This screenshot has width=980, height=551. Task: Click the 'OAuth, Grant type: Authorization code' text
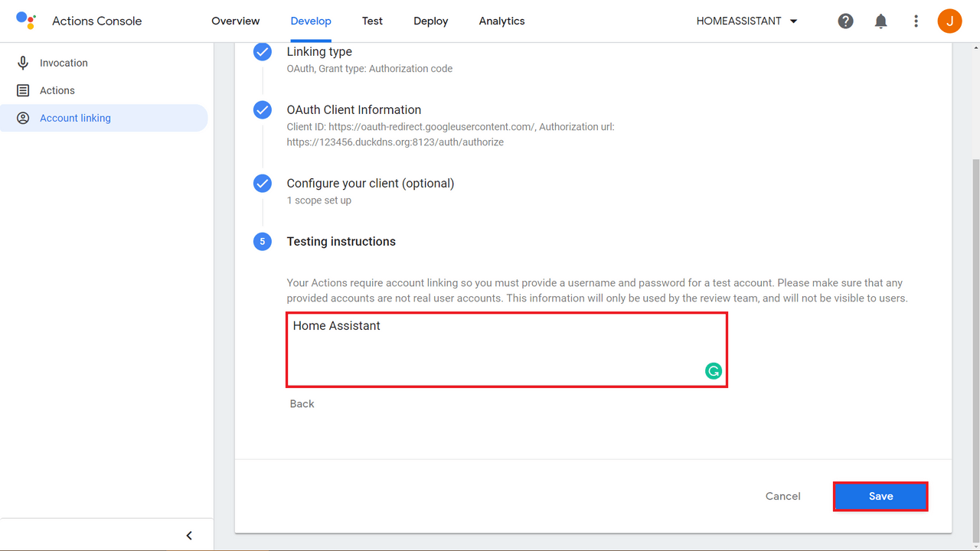370,69
